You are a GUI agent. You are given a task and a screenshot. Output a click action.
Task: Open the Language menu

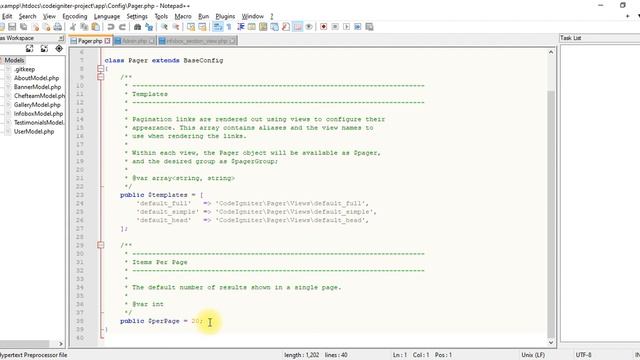coord(107,16)
